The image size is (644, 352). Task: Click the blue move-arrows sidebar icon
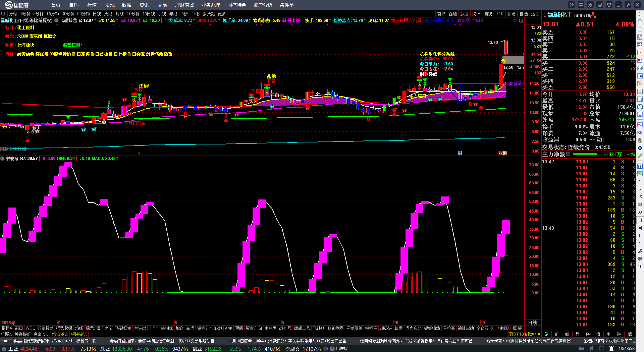[x=640, y=148]
